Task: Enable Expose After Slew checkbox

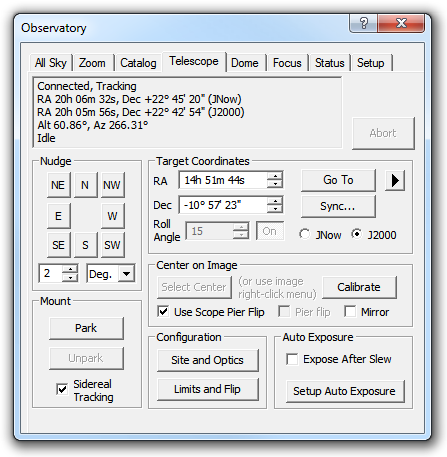Action: tap(292, 359)
